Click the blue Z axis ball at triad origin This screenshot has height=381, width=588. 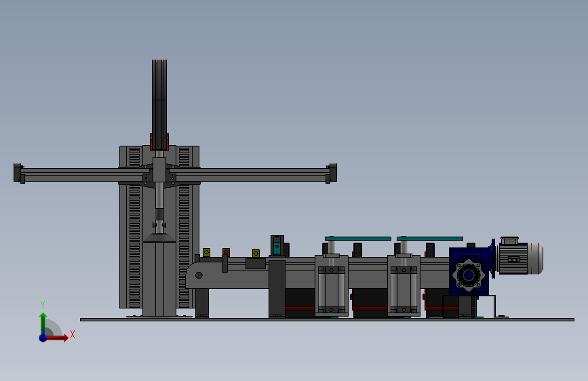pos(43,338)
